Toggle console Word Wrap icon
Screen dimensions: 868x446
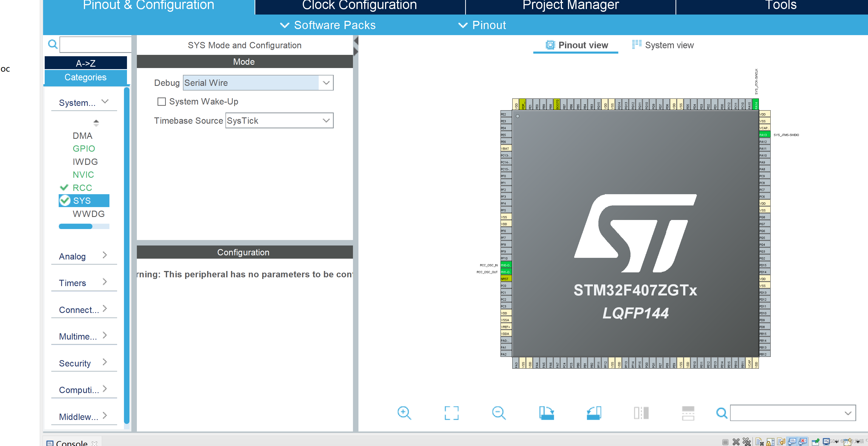781,442
